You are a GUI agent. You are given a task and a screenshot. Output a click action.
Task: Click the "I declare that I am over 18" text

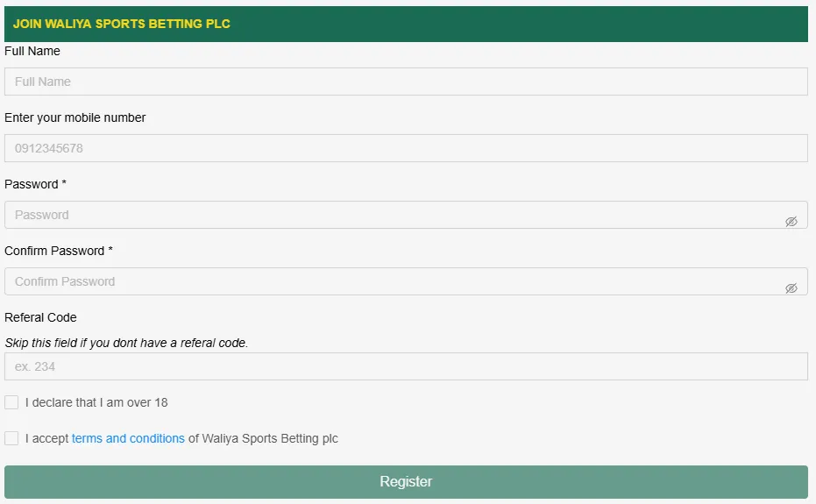(96, 402)
